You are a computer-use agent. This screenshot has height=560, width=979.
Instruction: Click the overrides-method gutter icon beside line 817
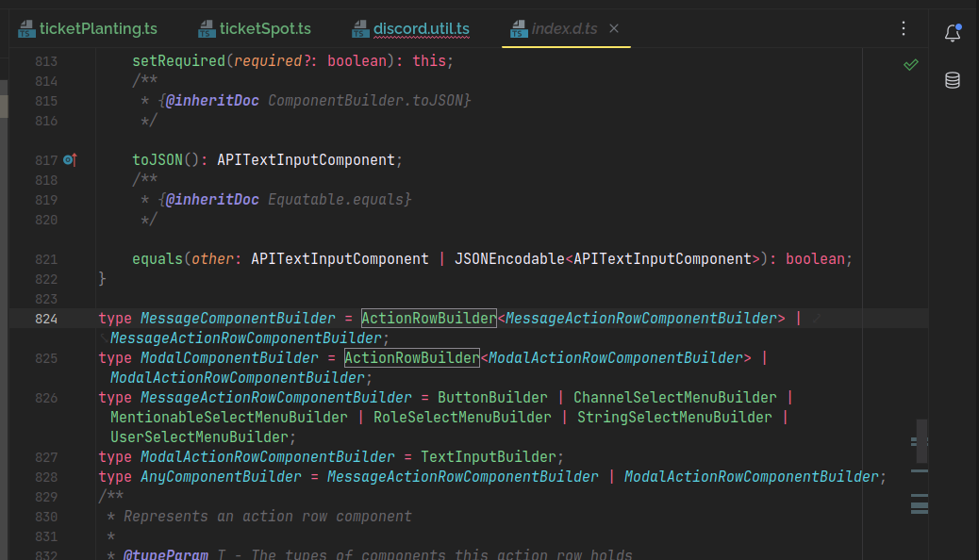pos(70,160)
